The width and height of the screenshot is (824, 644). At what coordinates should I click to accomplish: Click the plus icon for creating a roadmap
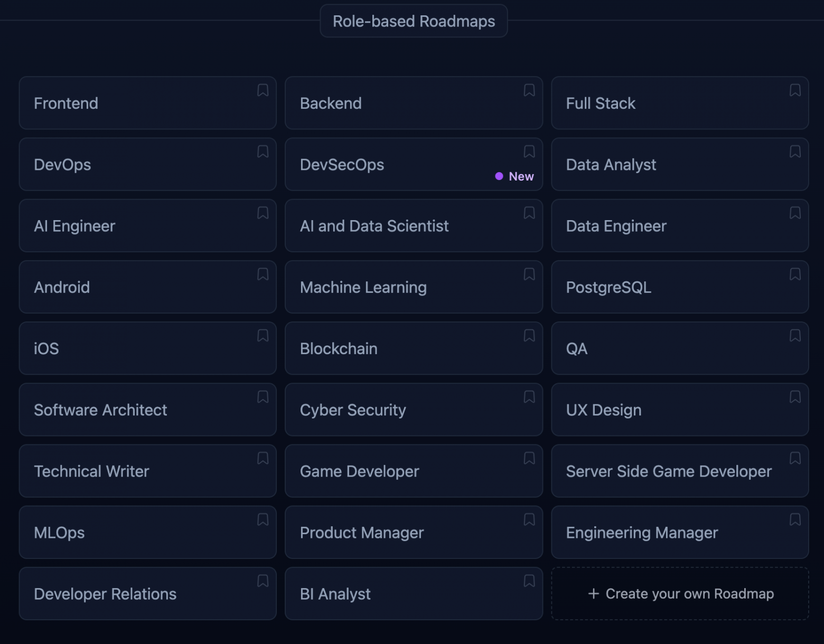coord(593,594)
